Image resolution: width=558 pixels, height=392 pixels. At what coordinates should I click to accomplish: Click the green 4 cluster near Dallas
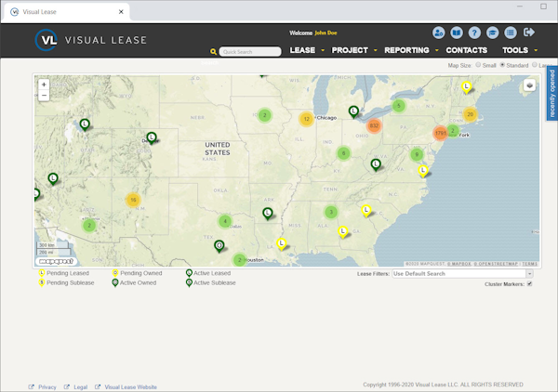225,221
